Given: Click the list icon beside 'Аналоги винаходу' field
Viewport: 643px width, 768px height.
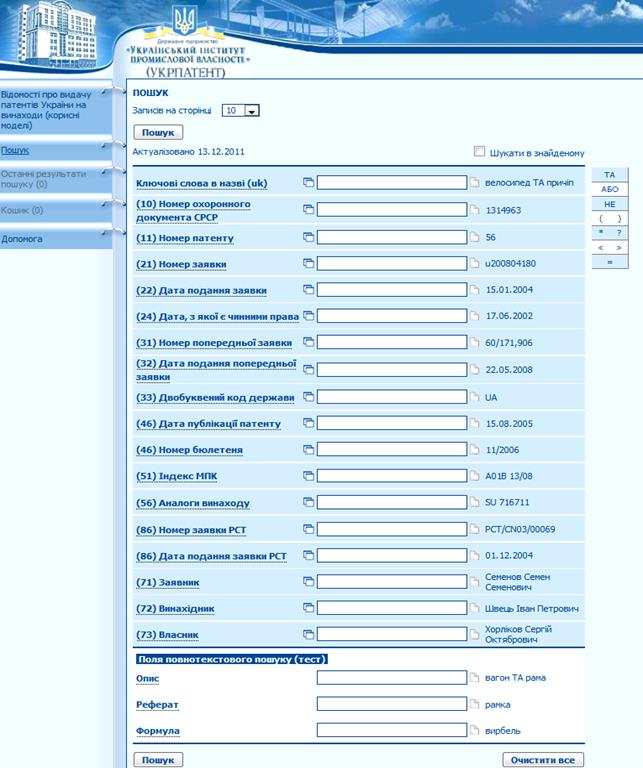Looking at the screenshot, I should pos(309,502).
